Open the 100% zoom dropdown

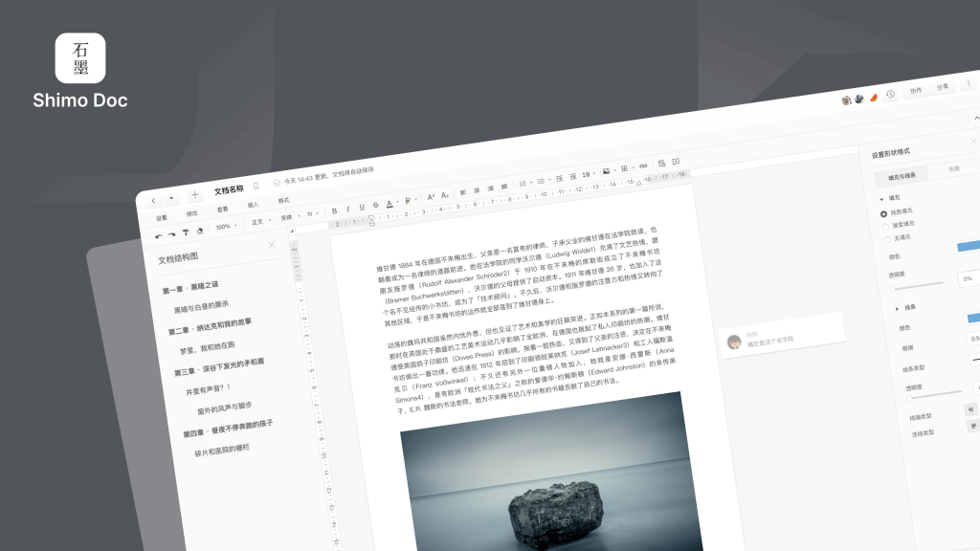point(224,227)
